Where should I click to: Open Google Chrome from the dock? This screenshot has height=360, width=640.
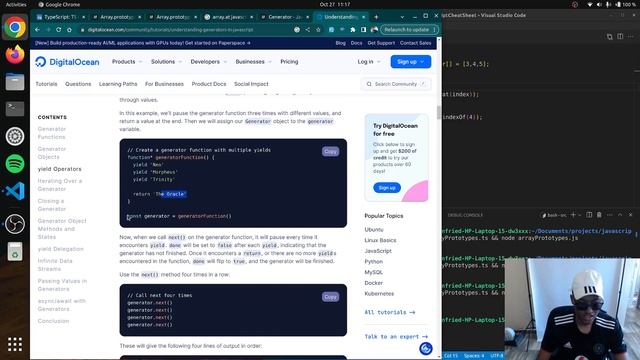15,27
